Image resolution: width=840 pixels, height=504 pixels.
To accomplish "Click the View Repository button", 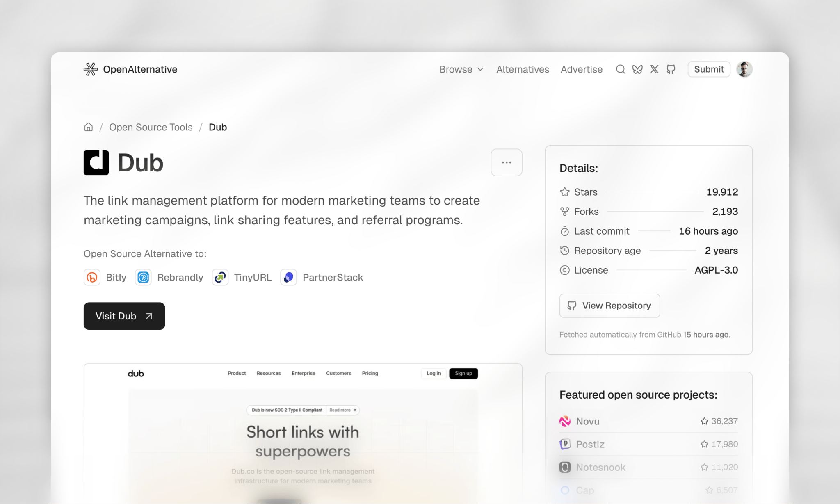I will pos(609,306).
